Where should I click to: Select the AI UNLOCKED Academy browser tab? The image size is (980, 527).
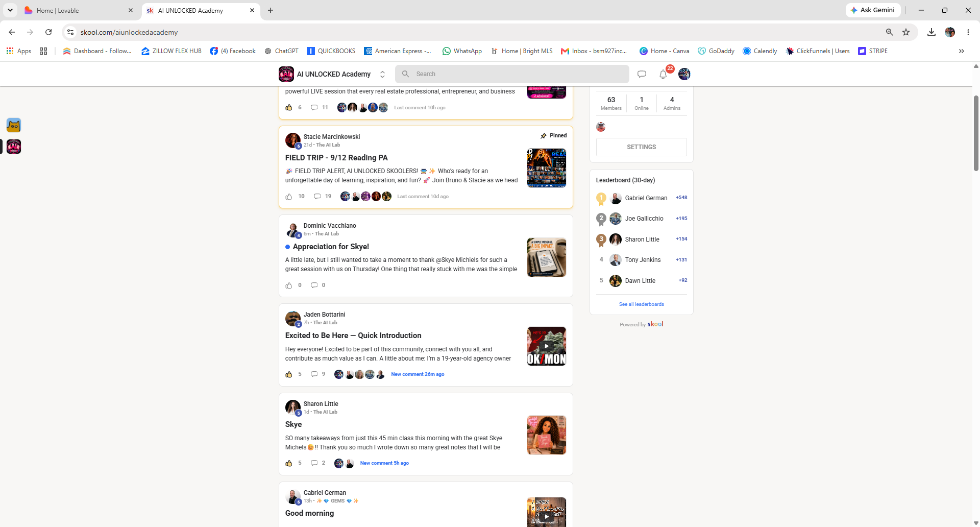click(200, 10)
